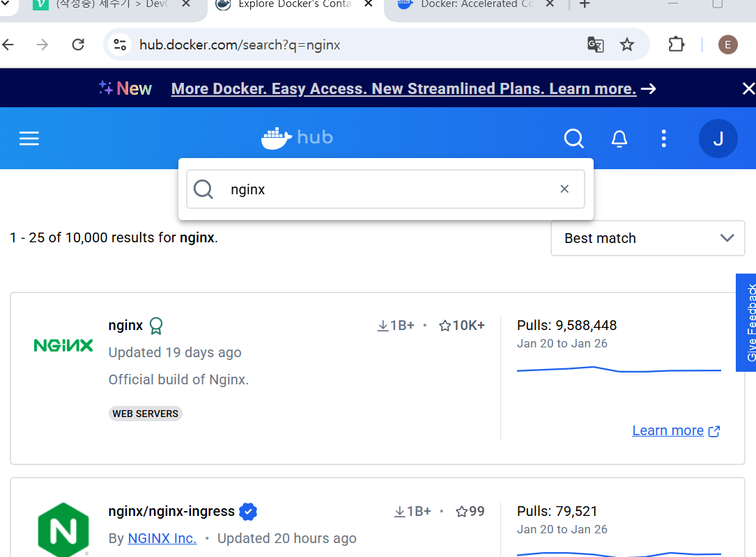Click the results count text for nginx
Screen dimensions: 756x557
114,237
